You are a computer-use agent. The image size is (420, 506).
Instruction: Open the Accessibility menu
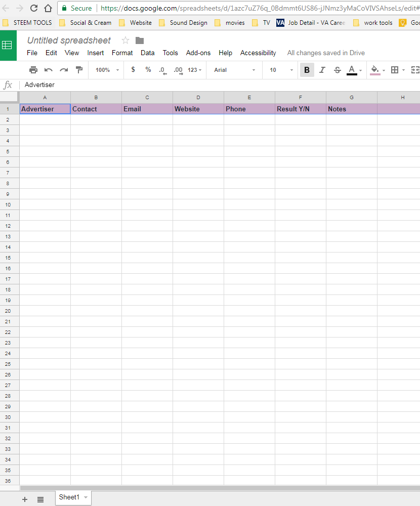click(258, 53)
